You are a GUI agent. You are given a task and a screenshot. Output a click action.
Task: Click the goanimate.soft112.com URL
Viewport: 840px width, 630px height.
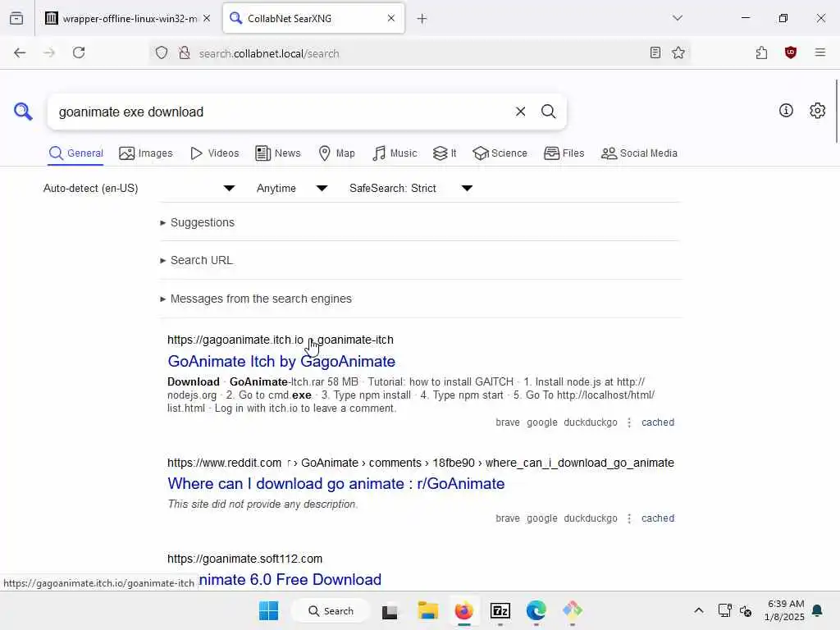(244, 559)
